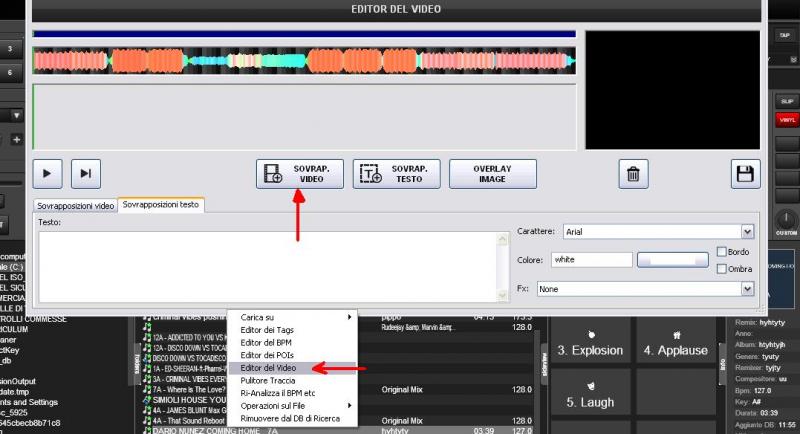Click the Testo scrollbar up arrow
The image size is (800, 434).
(503, 239)
